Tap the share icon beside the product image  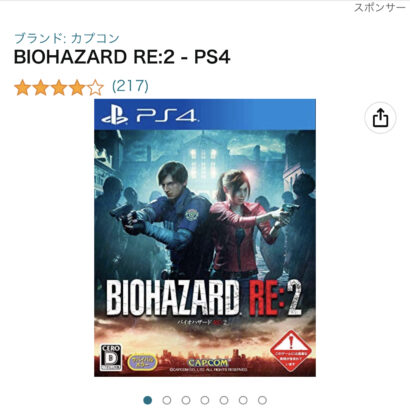click(x=381, y=118)
